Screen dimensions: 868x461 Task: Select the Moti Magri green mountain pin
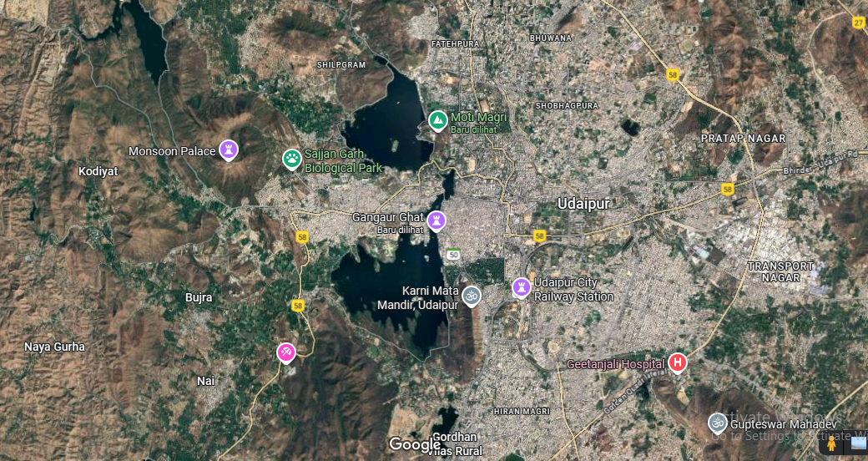click(x=438, y=120)
